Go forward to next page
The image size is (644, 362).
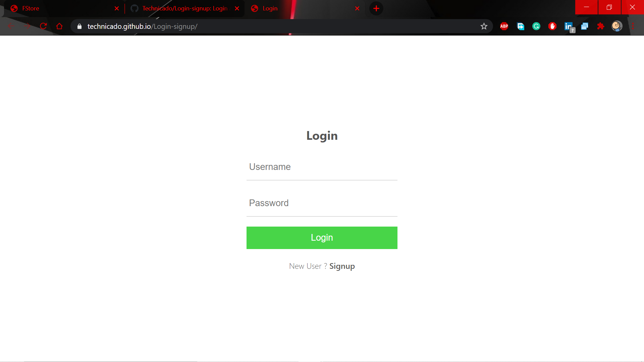[x=27, y=26]
